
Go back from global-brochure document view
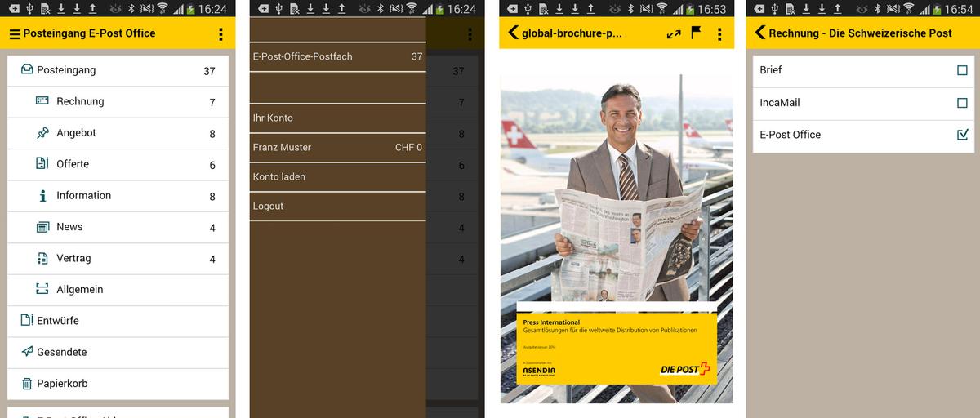pos(513,33)
